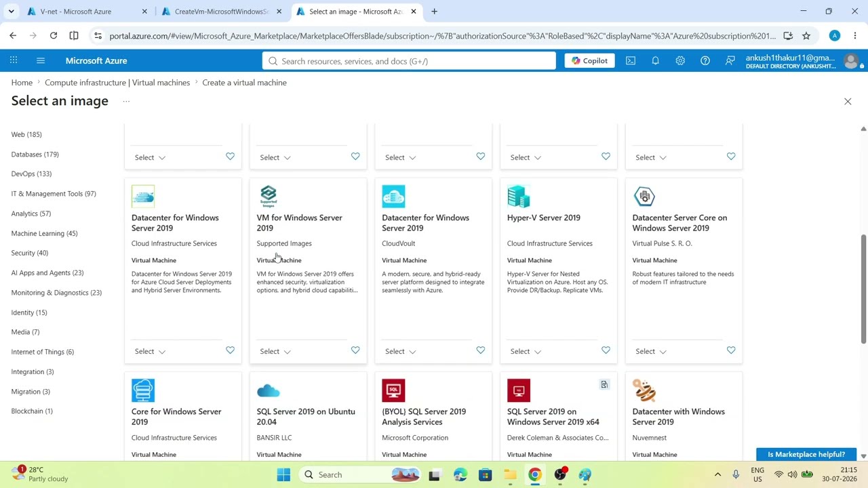Focus the Search resources, services, and docs box
The width and height of the screenshot is (868, 488).
pyautogui.click(x=409, y=61)
